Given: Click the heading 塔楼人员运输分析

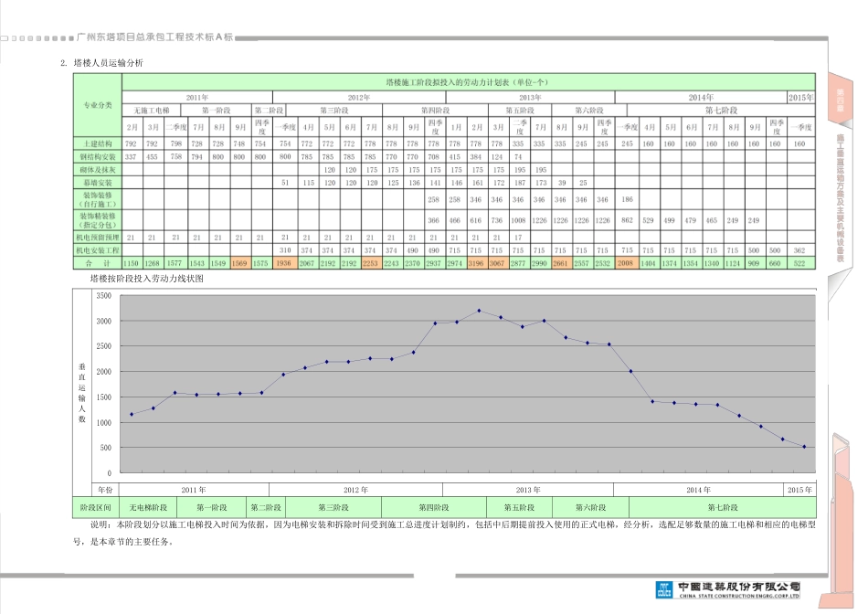Looking at the screenshot, I should click(x=108, y=63).
